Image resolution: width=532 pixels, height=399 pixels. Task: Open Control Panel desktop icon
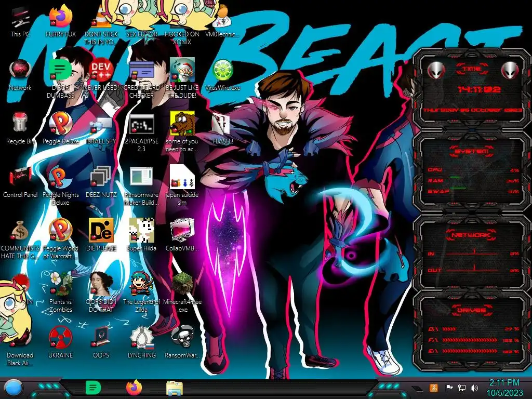point(20,182)
